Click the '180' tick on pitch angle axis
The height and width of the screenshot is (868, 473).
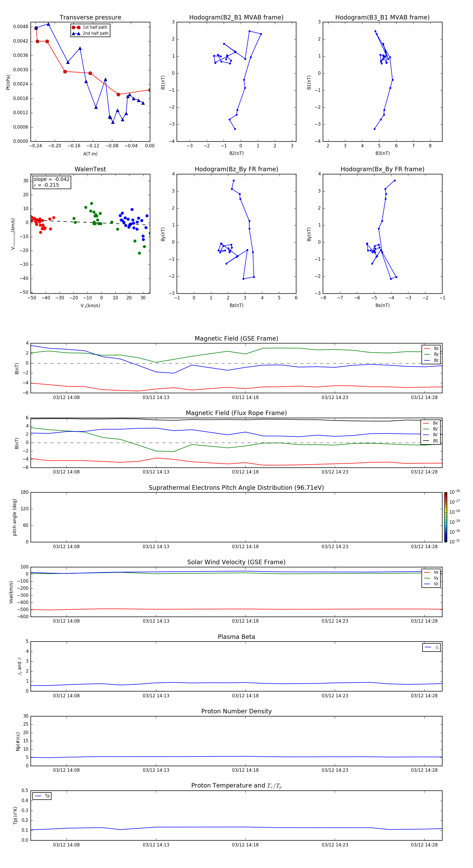click(x=25, y=492)
